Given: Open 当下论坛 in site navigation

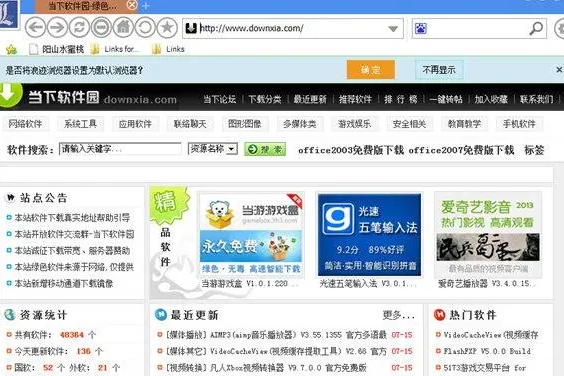Looking at the screenshot, I should 220,99.
